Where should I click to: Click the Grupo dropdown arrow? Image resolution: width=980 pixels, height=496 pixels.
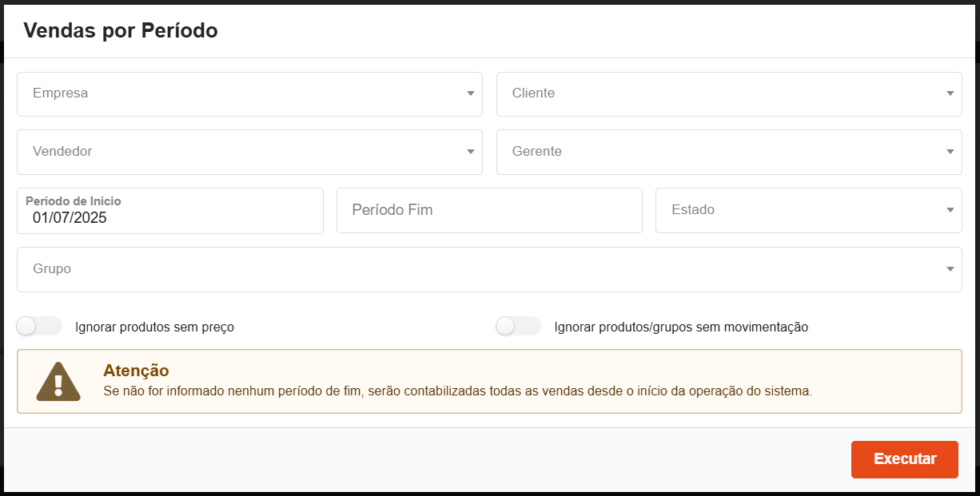click(950, 269)
